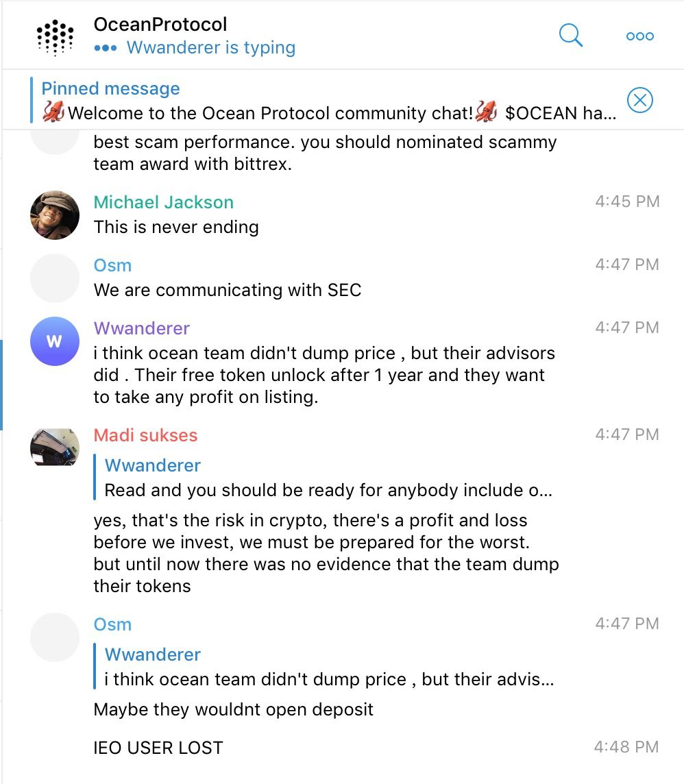Select the 'We are communicating with SEC' message
684x784 pixels.
click(x=228, y=290)
